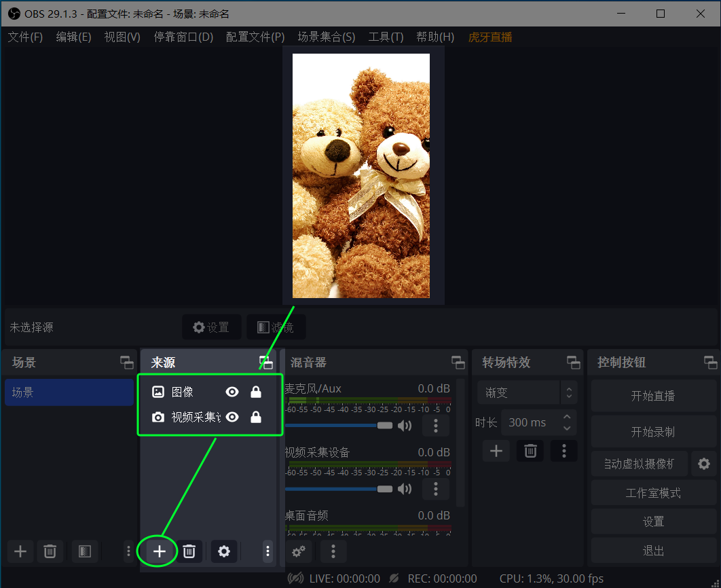Open virtual camera settings gear icon
The image size is (721, 588).
click(704, 464)
